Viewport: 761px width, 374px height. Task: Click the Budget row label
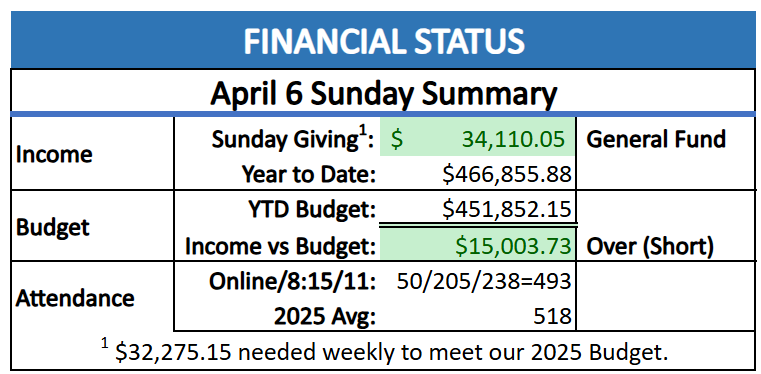(x=52, y=227)
